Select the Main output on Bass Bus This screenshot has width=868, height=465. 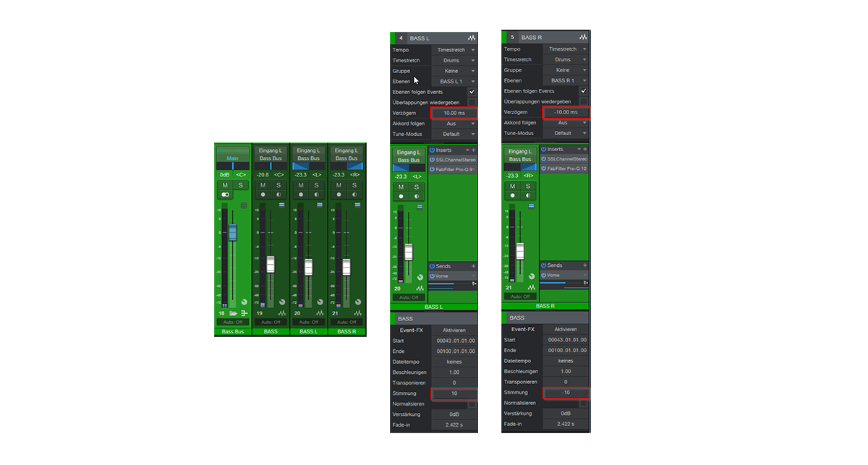pos(232,158)
